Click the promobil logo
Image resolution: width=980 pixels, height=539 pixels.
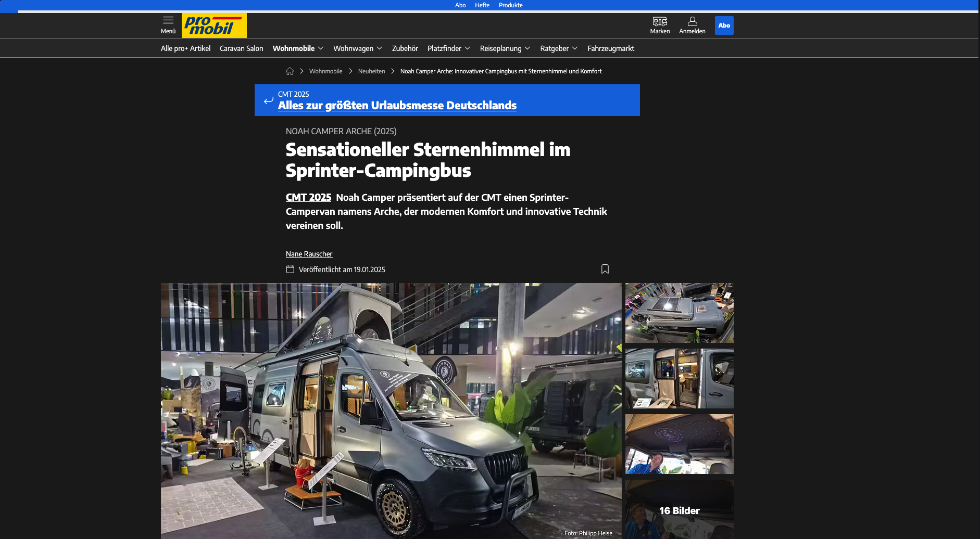tap(214, 25)
